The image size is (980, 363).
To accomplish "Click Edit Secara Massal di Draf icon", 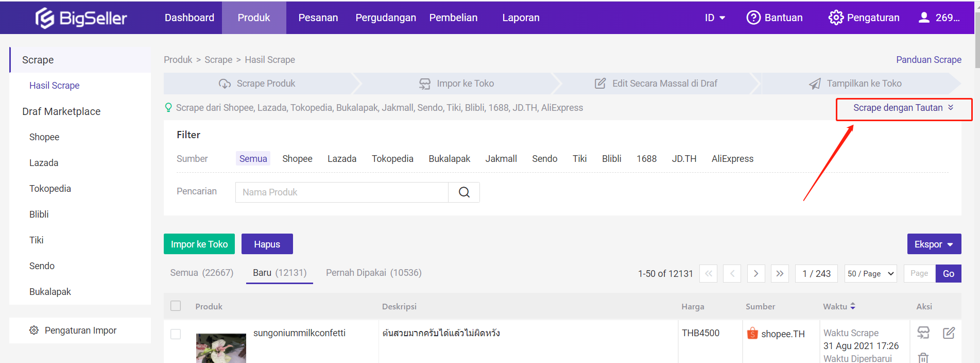I will click(600, 84).
